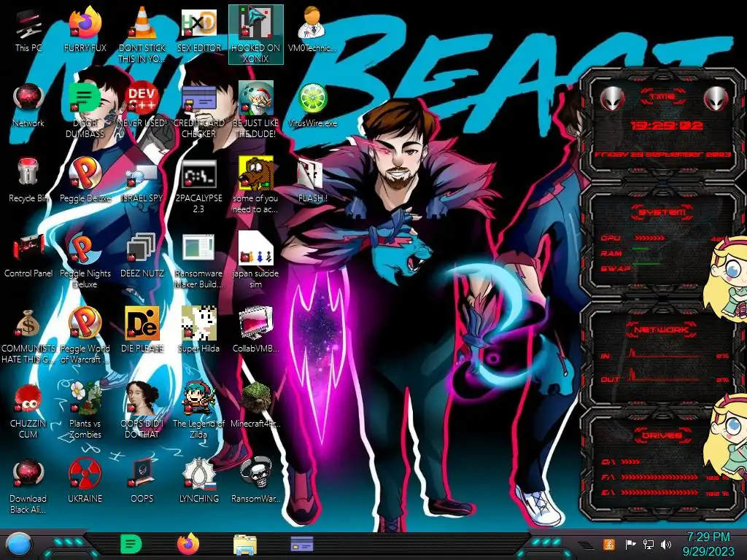Click the green chat app taskbar button
Viewport: 747px width, 560px height.
tap(131, 544)
